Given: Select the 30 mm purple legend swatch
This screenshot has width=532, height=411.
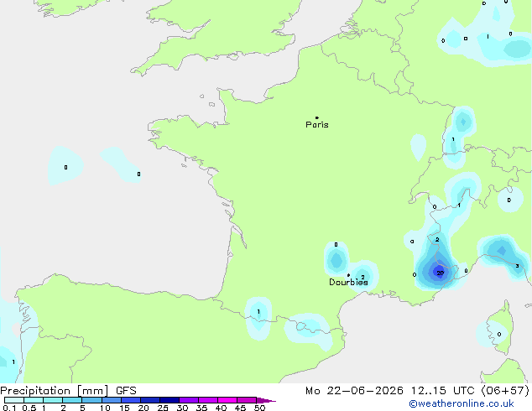Looking at the screenshot, I should point(189,400).
